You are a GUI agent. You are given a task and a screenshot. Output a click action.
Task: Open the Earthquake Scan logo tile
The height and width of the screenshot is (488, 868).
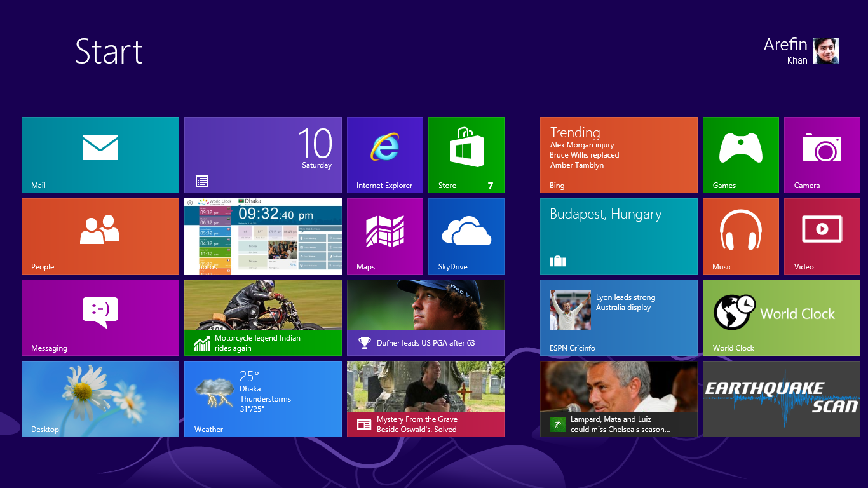782,399
